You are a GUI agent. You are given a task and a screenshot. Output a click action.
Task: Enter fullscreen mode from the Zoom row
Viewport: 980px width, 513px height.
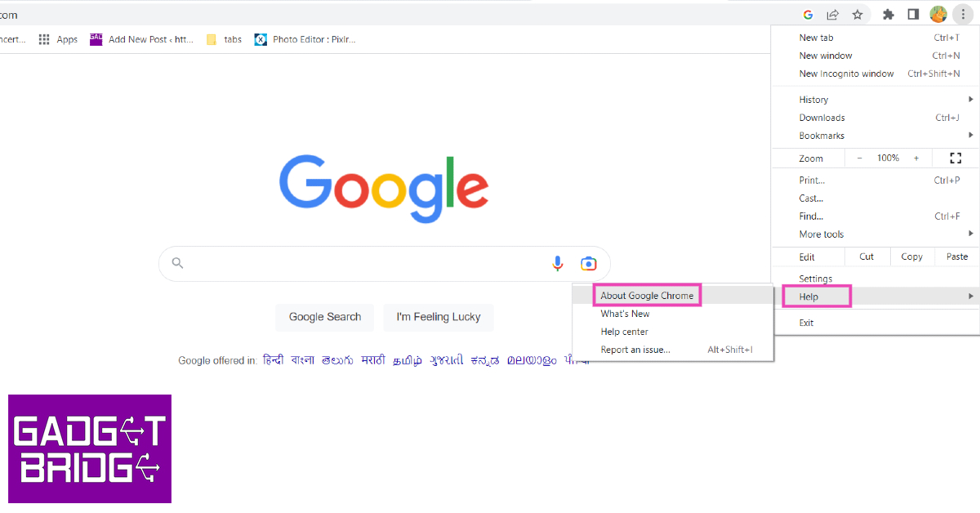click(x=955, y=158)
